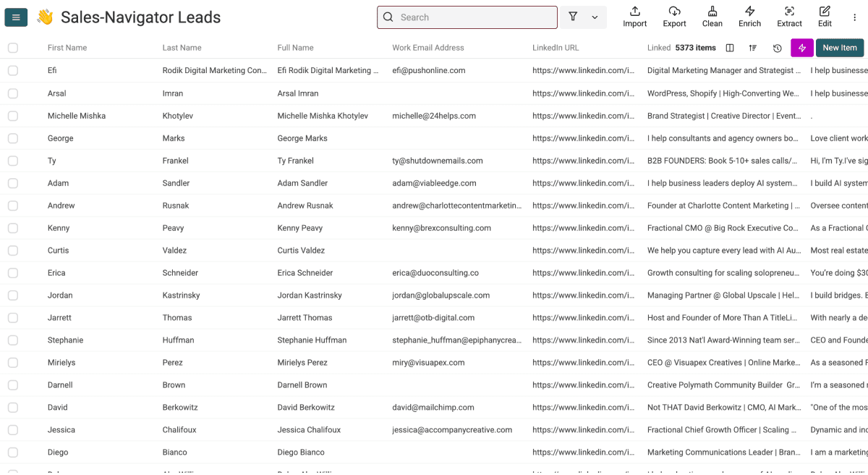Click the waving hand emoji icon
Screen dimensions: 868x475
pos(45,17)
